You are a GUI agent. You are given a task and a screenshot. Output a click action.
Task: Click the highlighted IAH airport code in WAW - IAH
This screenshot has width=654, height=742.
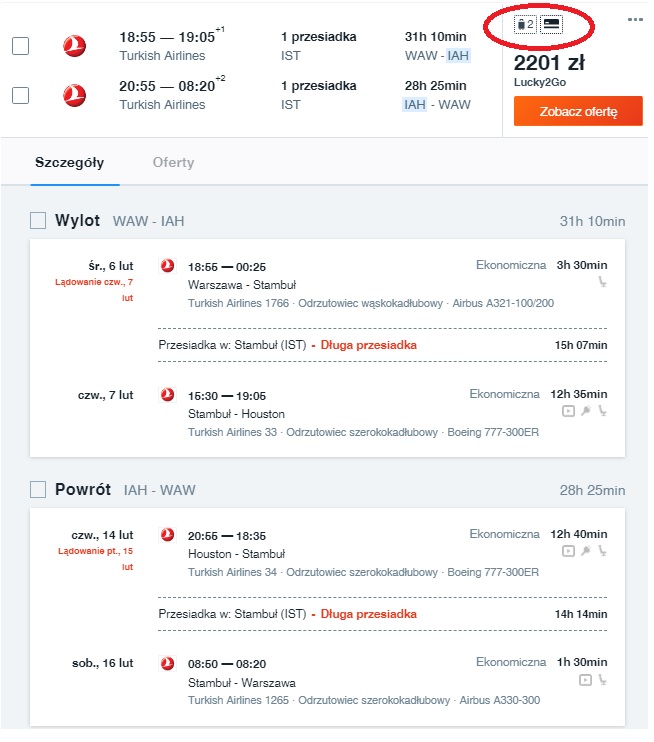coord(458,56)
